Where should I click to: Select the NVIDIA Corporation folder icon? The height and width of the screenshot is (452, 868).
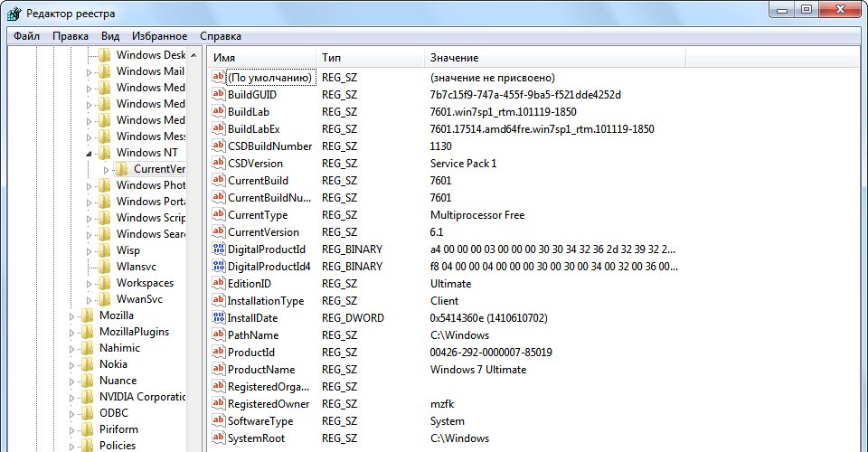(87, 397)
